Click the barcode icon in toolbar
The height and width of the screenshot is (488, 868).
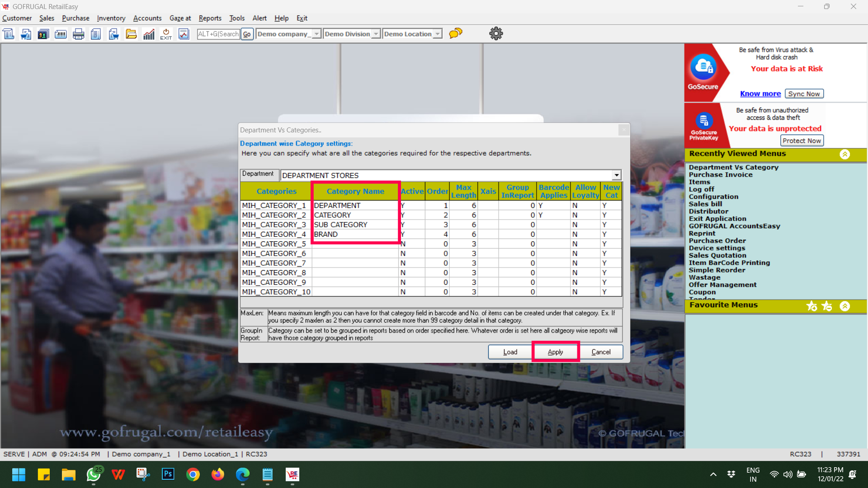tap(61, 34)
